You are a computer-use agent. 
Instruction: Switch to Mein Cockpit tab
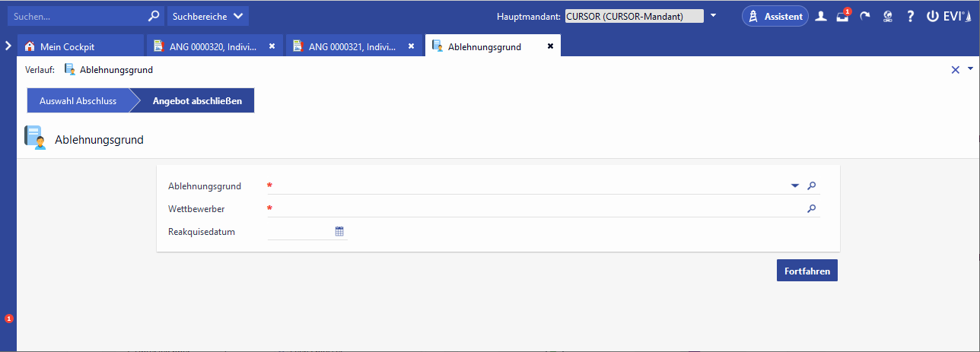pyautogui.click(x=67, y=46)
